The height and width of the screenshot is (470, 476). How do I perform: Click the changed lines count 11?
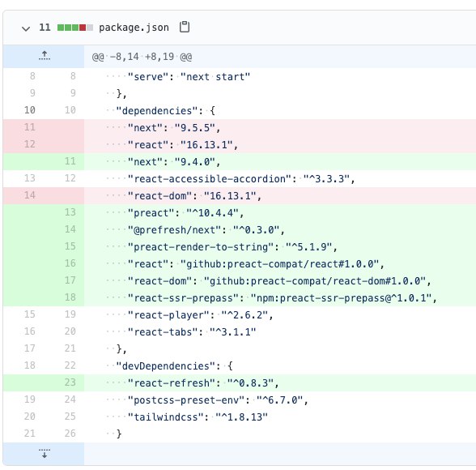point(45,28)
